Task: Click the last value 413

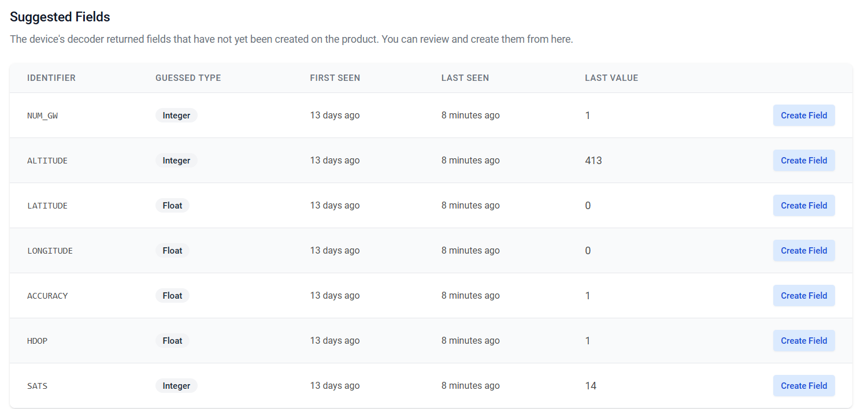Action: (593, 161)
